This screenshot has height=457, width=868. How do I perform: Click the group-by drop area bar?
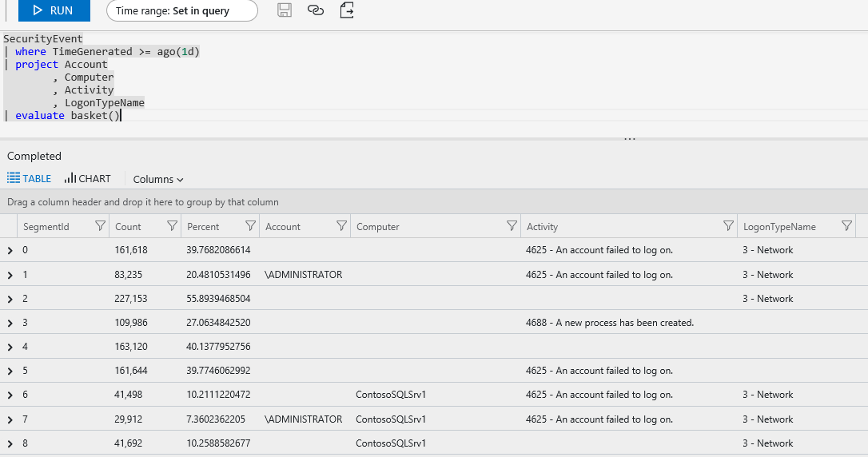click(434, 202)
